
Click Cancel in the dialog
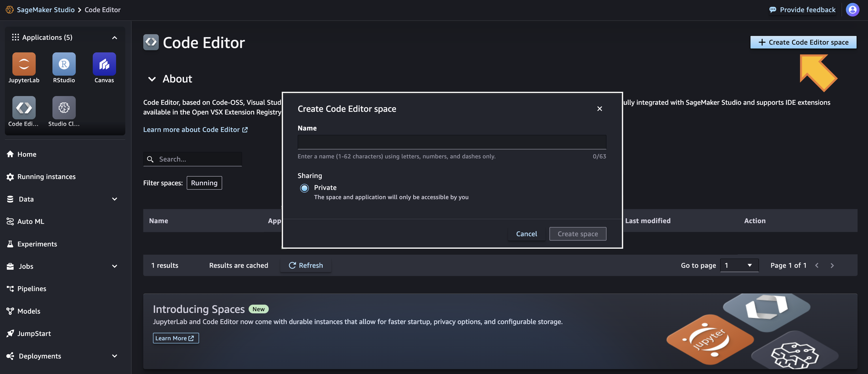coord(526,234)
